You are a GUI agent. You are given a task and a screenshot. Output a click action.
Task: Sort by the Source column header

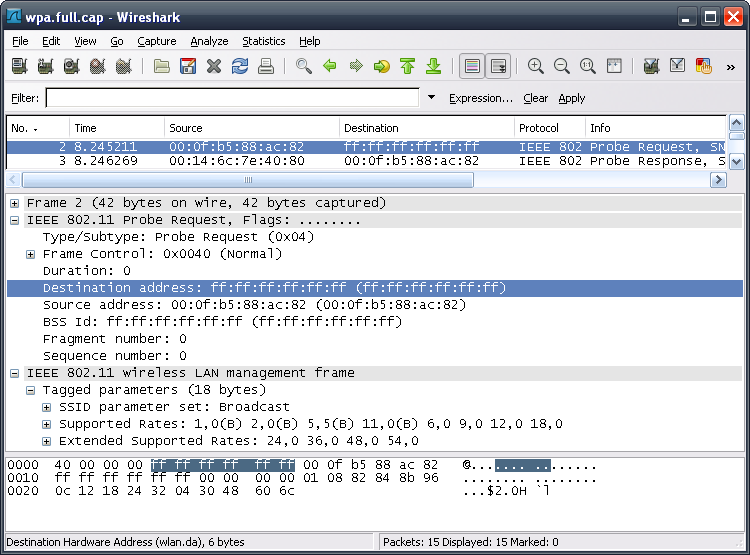click(252, 128)
